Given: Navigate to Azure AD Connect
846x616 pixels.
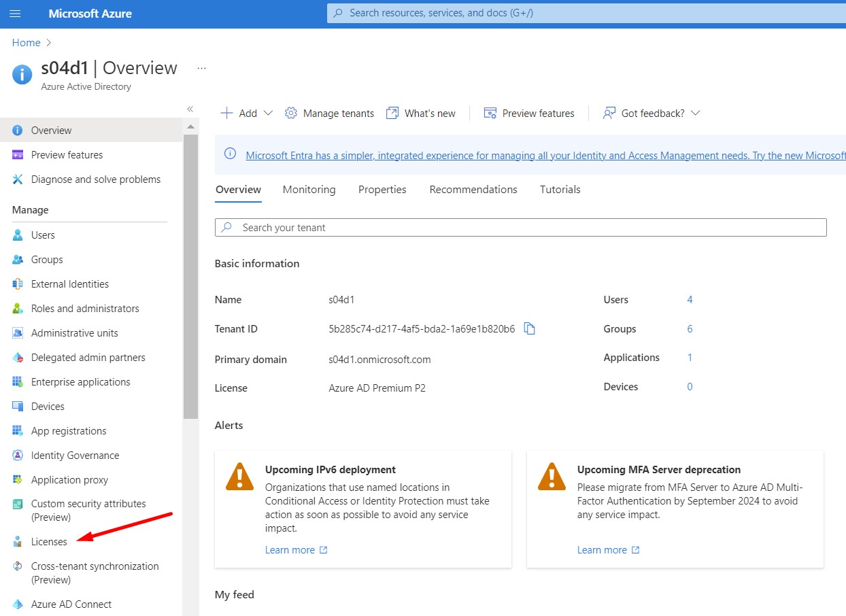Looking at the screenshot, I should 71,604.
